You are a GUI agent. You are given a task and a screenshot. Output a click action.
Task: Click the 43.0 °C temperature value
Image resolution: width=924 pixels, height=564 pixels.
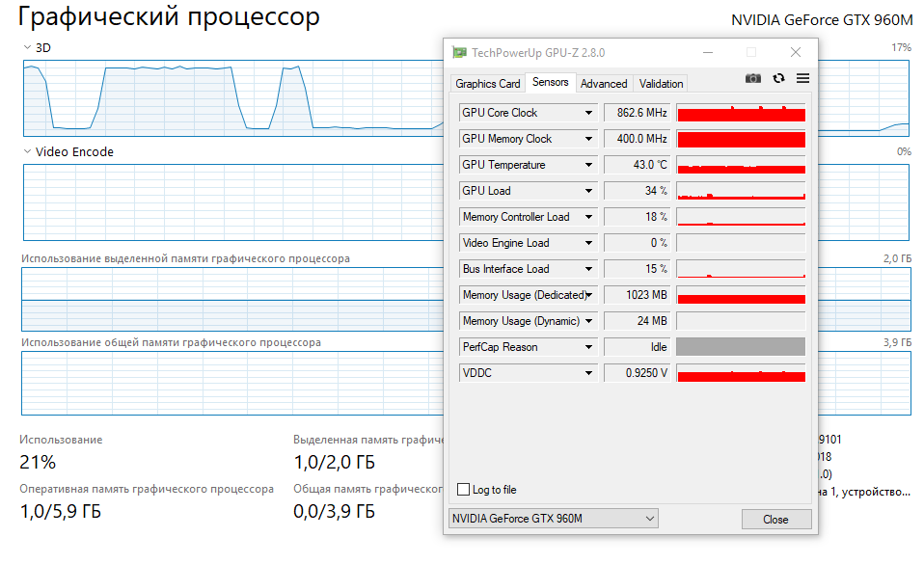[x=637, y=165]
